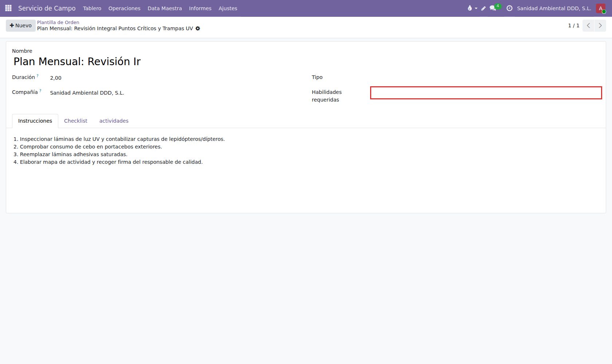Follow the Plantilla de Orden breadcrumb link
The width and height of the screenshot is (612, 364).
coord(58,22)
